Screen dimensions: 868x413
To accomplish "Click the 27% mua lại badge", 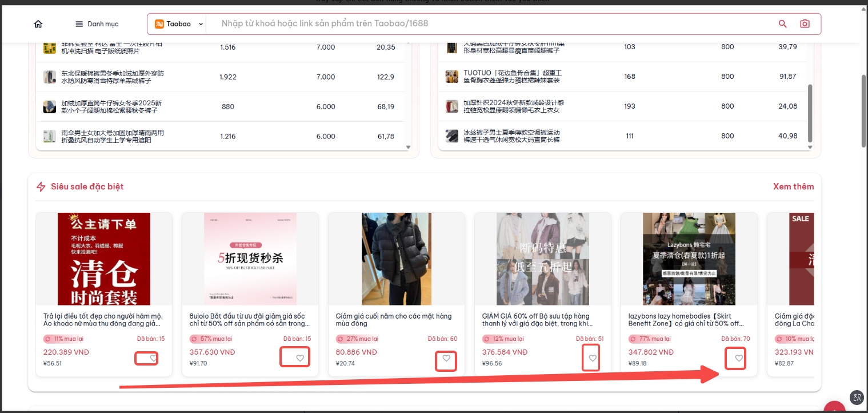I will [x=357, y=339].
